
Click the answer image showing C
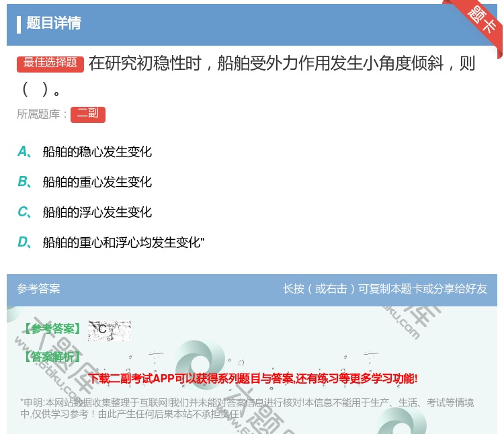(110, 331)
